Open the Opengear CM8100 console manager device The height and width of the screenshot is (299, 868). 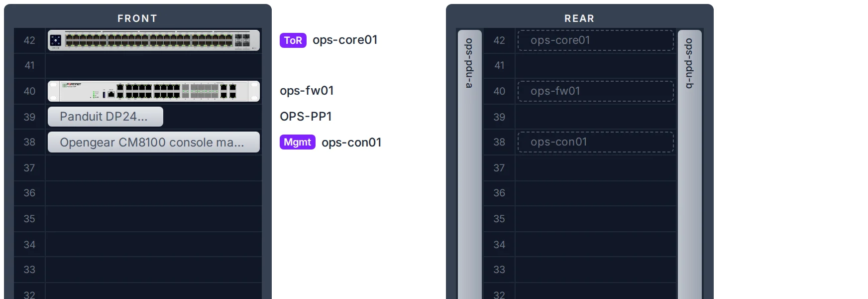(154, 142)
